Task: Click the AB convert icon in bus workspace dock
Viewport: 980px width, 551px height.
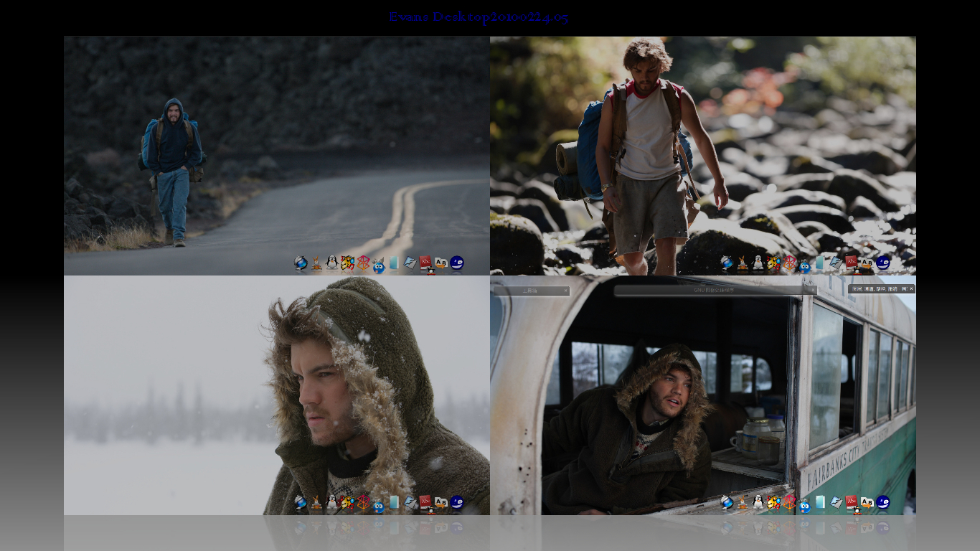Action: point(867,503)
